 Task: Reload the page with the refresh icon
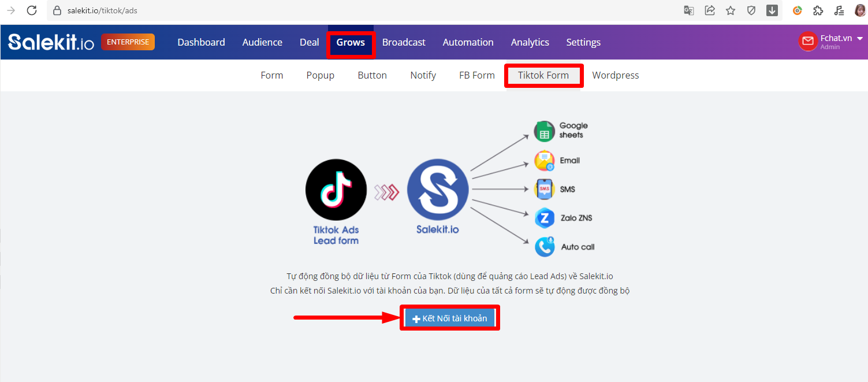(x=32, y=10)
